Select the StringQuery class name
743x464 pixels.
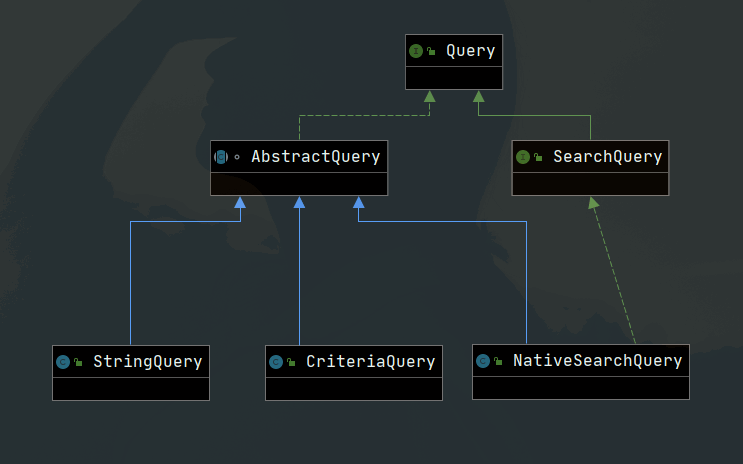(x=148, y=362)
